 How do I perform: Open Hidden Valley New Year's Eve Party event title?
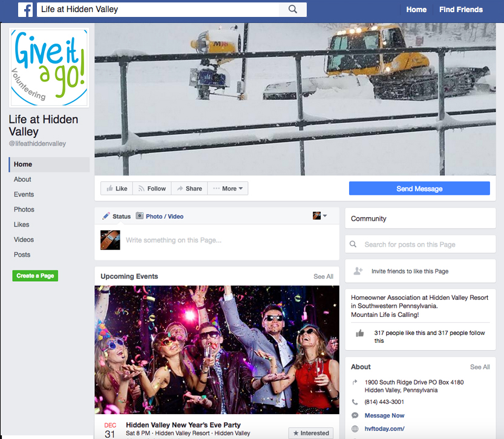pyautogui.click(x=183, y=425)
